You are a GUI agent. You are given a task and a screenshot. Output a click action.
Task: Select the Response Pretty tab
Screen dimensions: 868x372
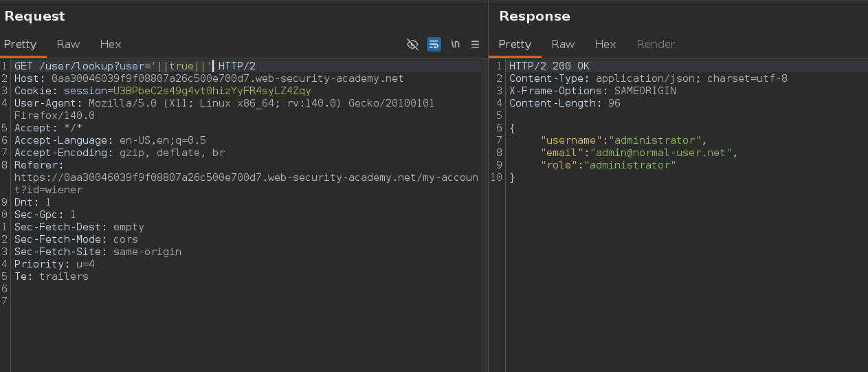pyautogui.click(x=515, y=44)
